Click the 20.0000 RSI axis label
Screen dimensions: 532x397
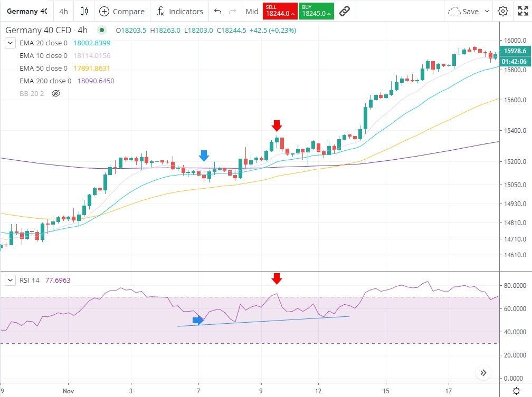pos(515,355)
